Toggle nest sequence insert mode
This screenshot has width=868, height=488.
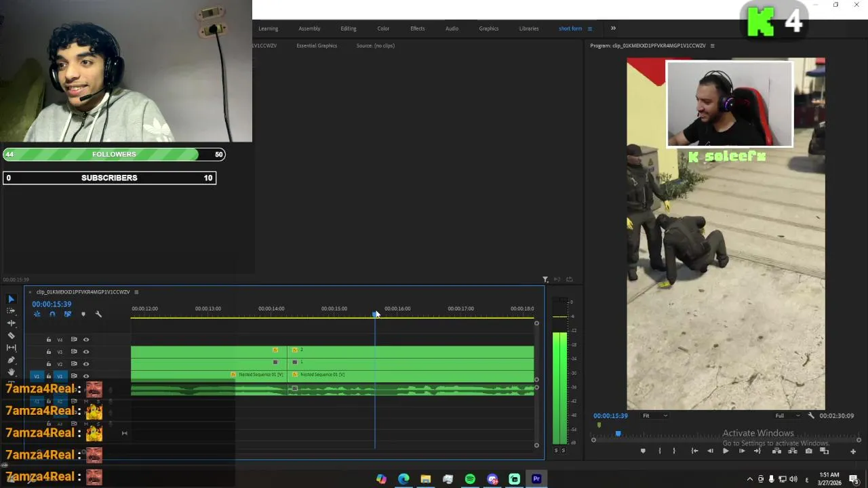coord(37,314)
